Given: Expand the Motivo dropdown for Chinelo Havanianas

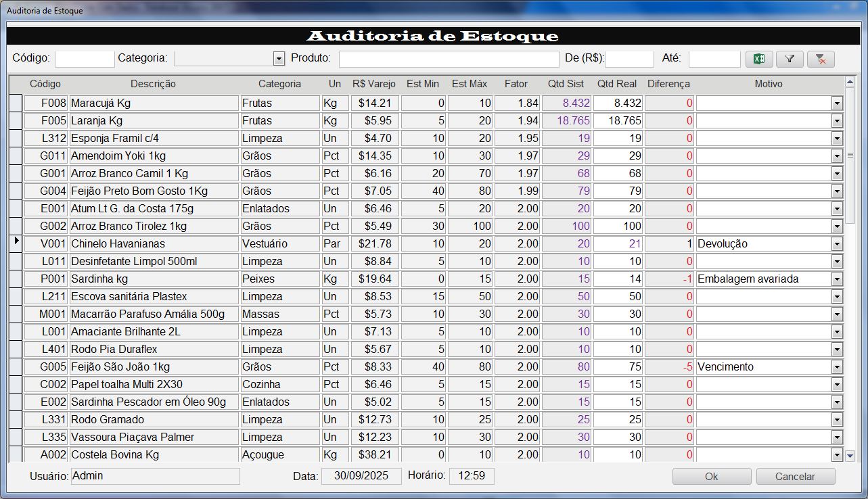Looking at the screenshot, I should (837, 244).
